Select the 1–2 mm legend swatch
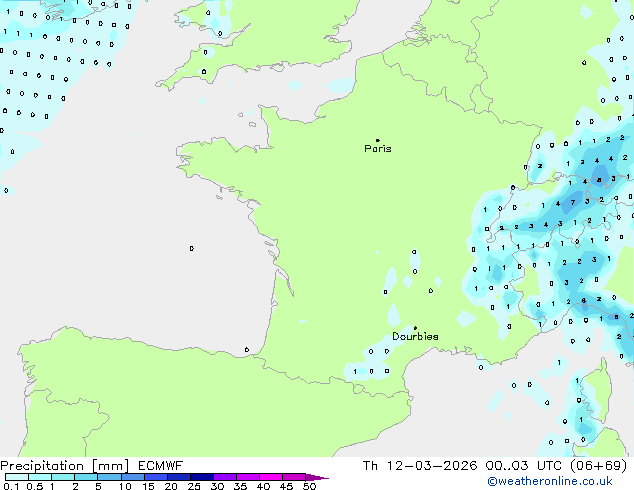This screenshot has height=490, width=634. click(x=63, y=477)
